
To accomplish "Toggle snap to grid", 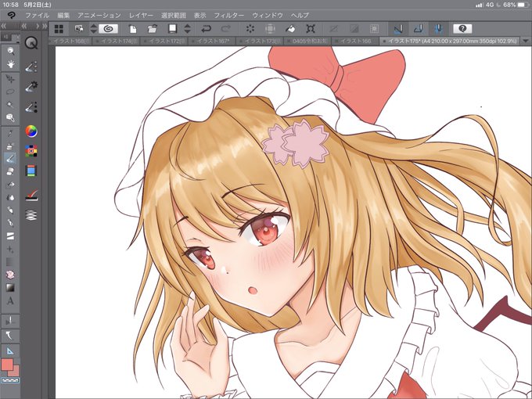I will [438, 29].
